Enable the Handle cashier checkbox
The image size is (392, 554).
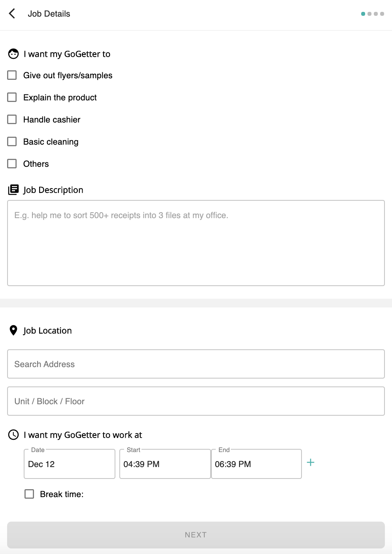(x=12, y=119)
